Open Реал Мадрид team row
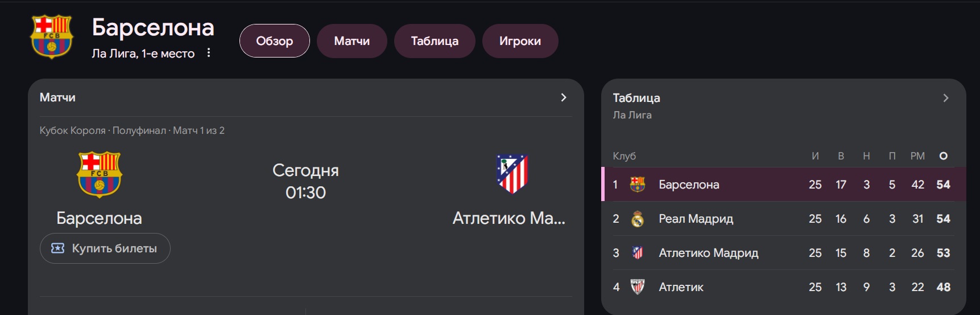Viewport: 980px width, 315px height. tap(783, 219)
